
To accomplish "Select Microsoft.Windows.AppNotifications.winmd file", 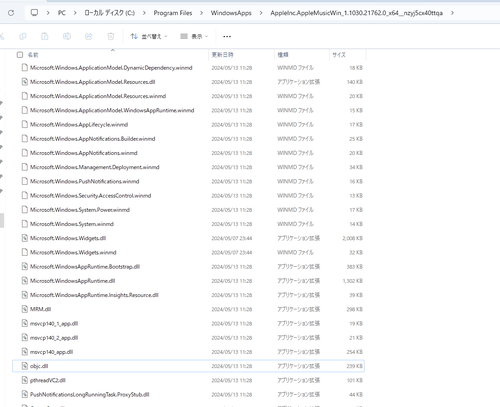I will pyautogui.click(x=83, y=153).
